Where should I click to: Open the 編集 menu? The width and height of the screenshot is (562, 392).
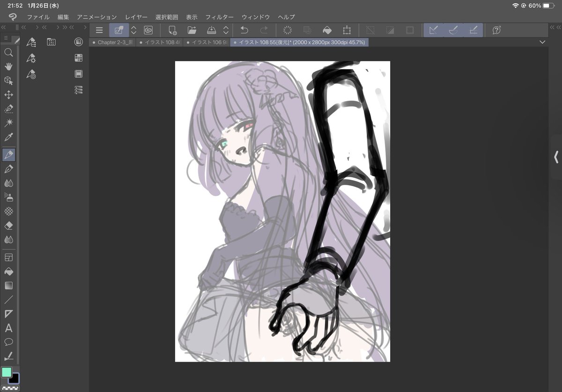click(63, 17)
